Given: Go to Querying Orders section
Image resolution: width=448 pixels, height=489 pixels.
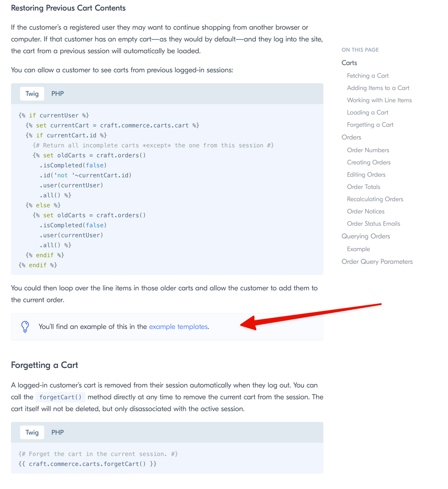Looking at the screenshot, I should pos(366,236).
